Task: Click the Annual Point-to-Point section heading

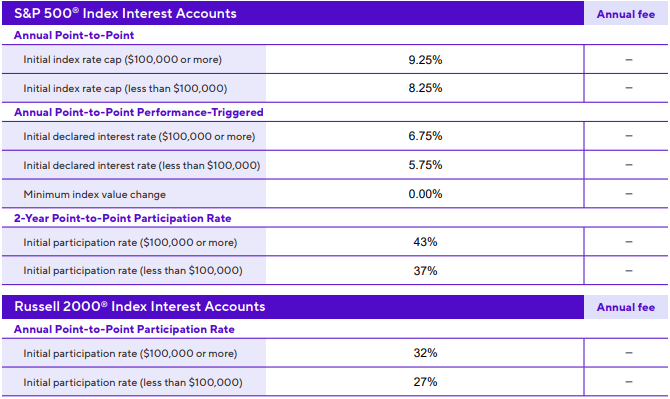Action: pyautogui.click(x=74, y=35)
